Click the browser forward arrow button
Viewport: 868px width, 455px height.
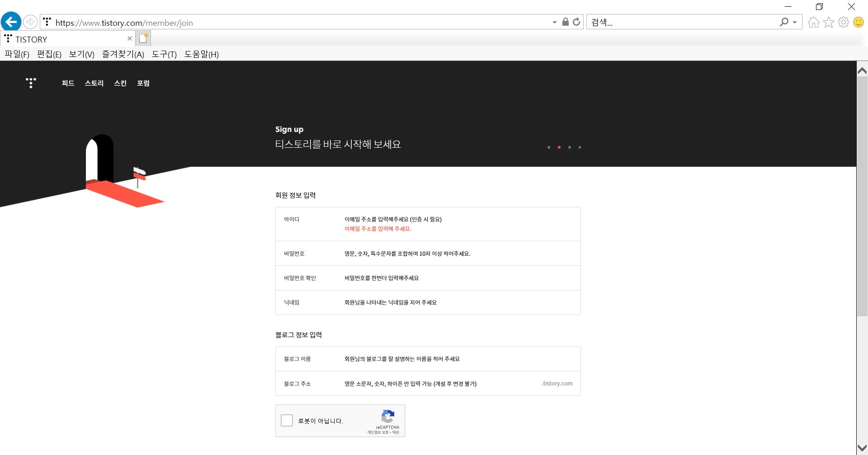(30, 22)
